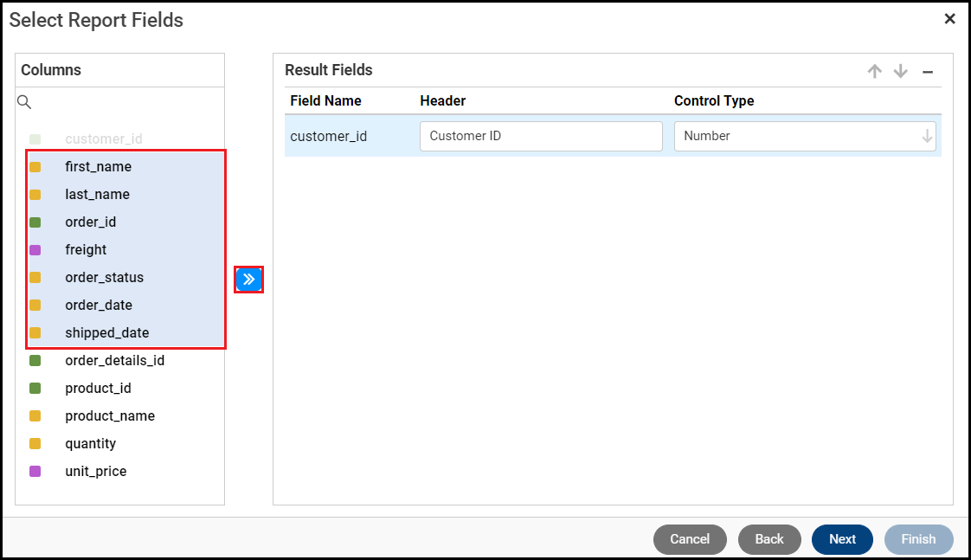Click the remove field minus icon
Viewport: 971px width, 560px height.
pos(928,72)
